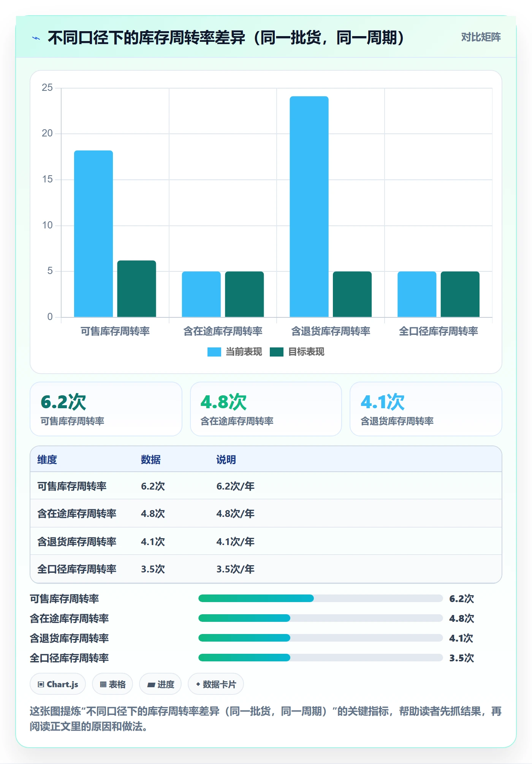Click the 4.8次 KPI card

(266, 409)
